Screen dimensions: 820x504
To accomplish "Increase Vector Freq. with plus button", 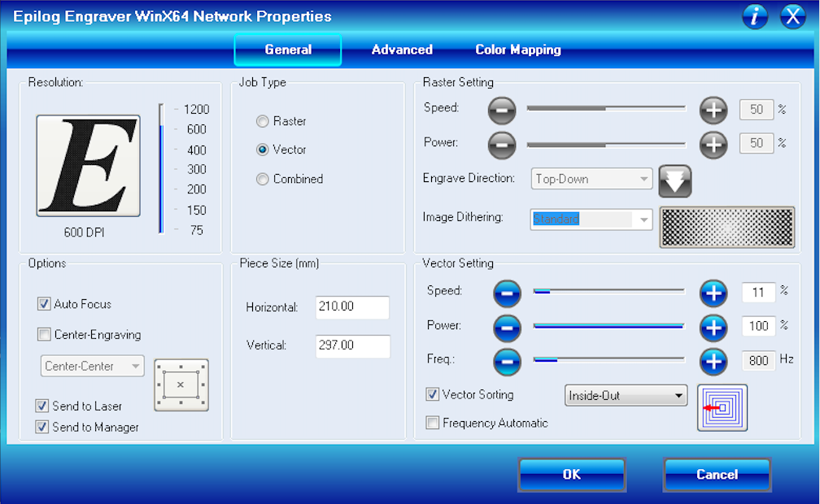I will point(713,361).
